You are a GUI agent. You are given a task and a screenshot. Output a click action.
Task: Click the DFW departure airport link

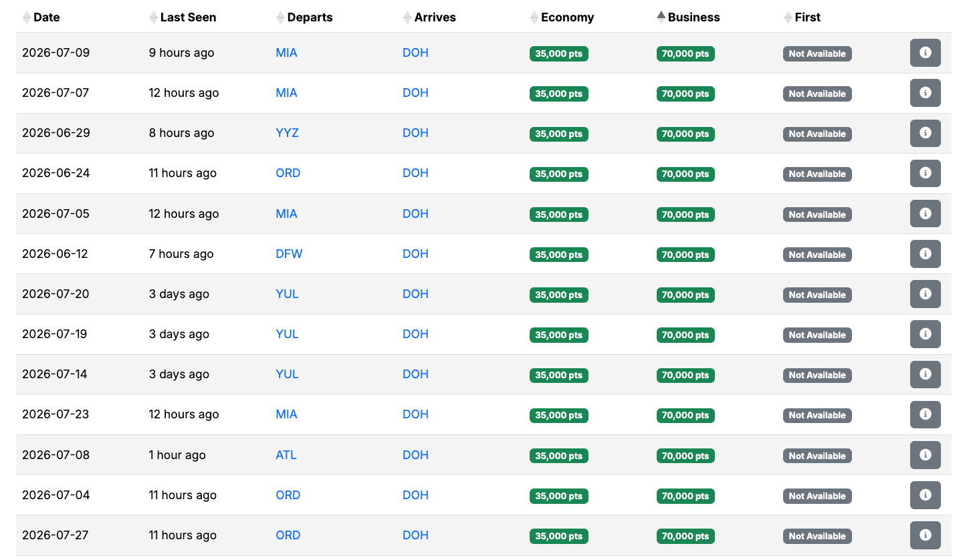(289, 254)
